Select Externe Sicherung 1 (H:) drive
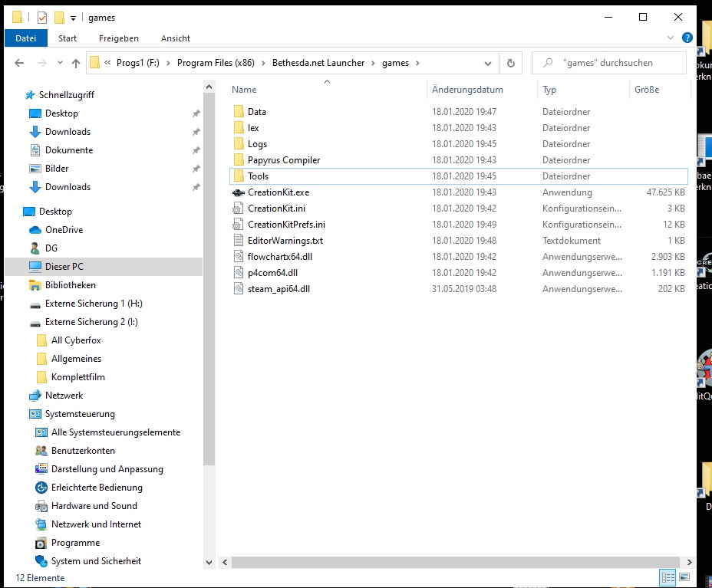 (94, 304)
